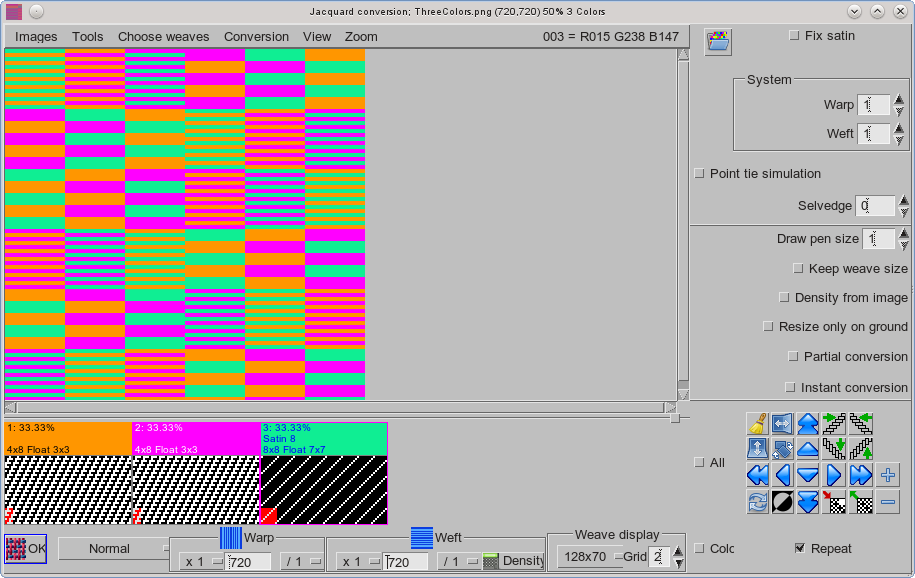The image size is (915, 578).
Task: Enable the Fix satin checkbox
Action: (x=794, y=36)
